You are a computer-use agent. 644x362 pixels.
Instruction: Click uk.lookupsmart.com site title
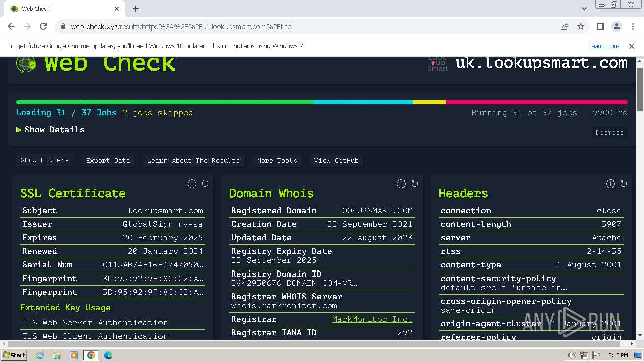click(541, 63)
